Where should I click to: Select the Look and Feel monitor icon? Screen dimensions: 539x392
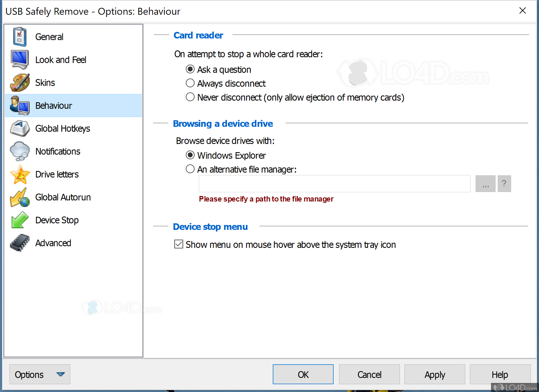(19, 60)
